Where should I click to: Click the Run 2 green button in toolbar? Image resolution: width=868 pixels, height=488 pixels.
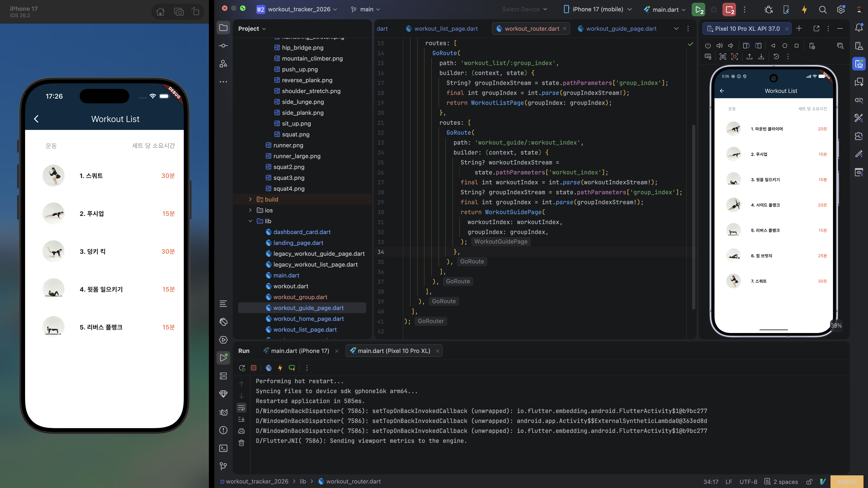(699, 9)
